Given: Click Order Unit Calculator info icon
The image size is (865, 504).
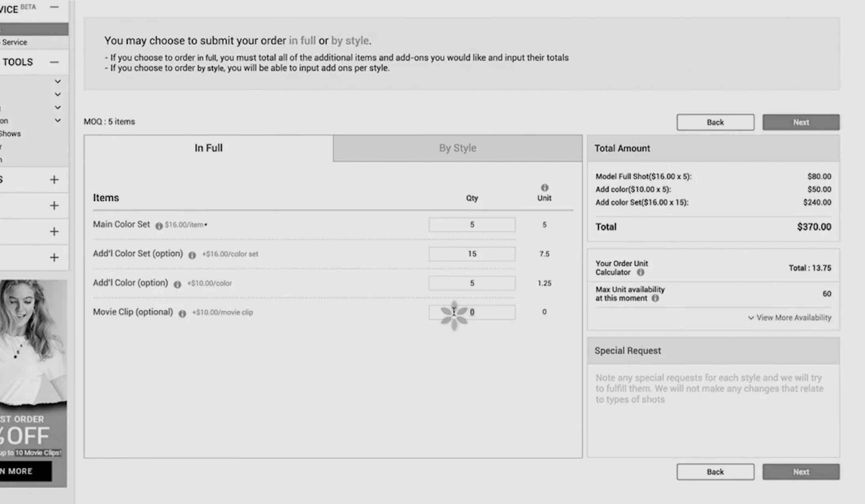Looking at the screenshot, I should tap(640, 272).
